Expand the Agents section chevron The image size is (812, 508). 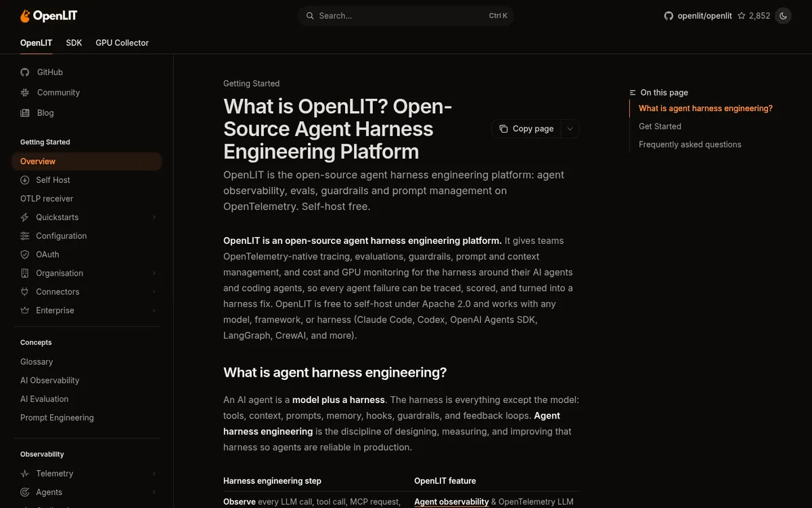coord(154,492)
